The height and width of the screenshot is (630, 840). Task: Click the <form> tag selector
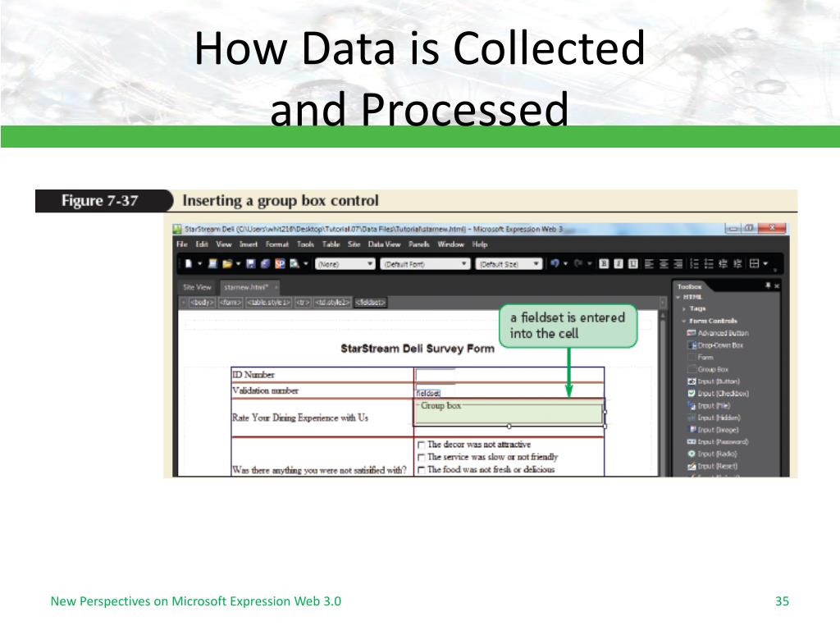tap(231, 303)
